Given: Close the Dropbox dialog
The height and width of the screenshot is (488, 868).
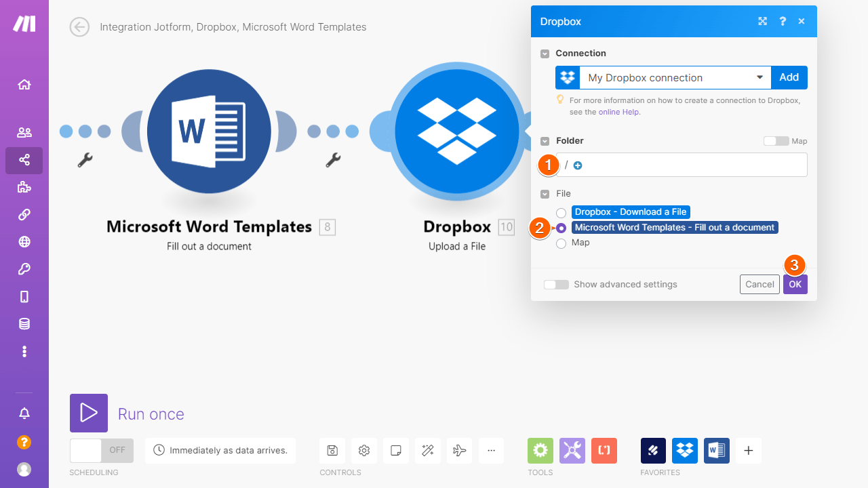Looking at the screenshot, I should (802, 22).
